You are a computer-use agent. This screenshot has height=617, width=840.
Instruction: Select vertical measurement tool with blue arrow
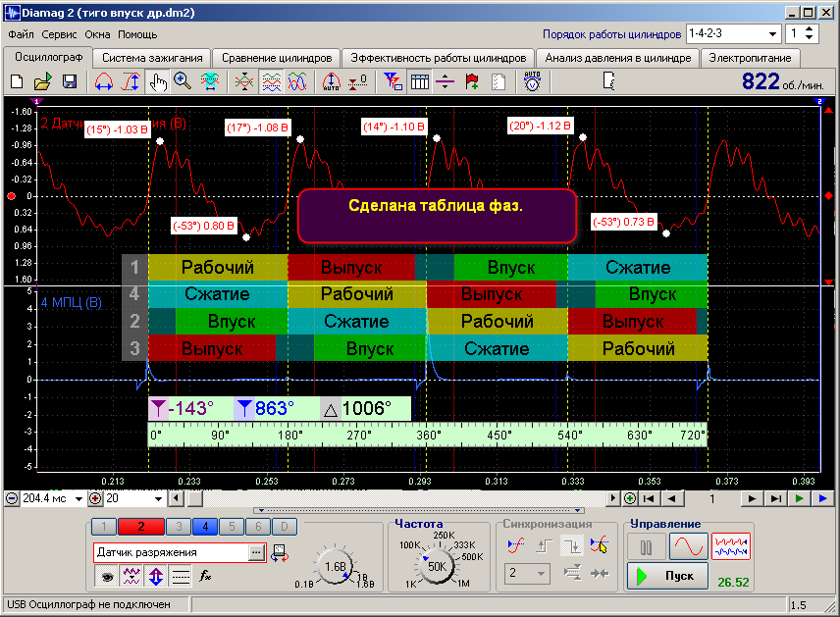[131, 82]
